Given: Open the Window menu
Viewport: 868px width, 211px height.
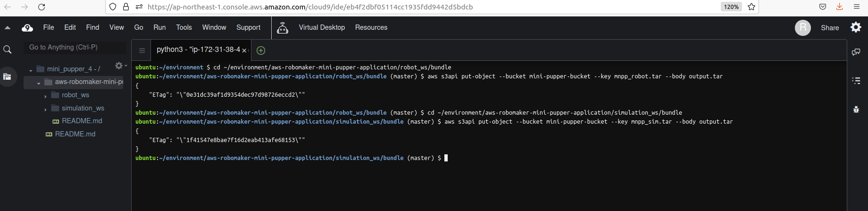Looking at the screenshot, I should click(214, 27).
